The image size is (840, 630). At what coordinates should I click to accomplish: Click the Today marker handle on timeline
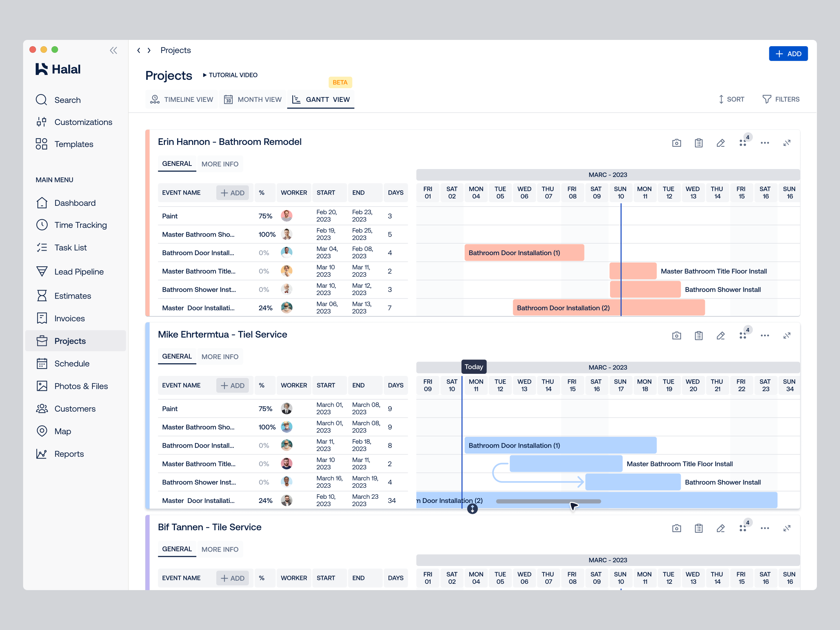click(472, 509)
